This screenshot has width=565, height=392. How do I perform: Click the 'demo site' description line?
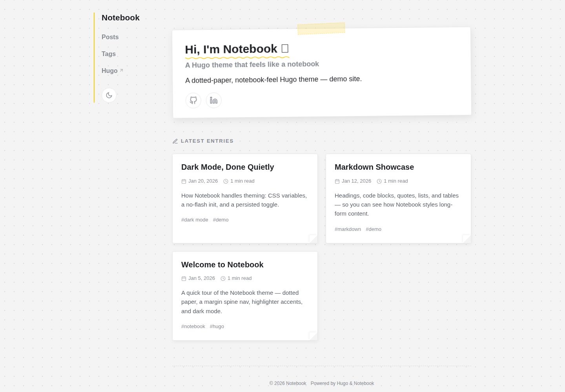(x=273, y=80)
